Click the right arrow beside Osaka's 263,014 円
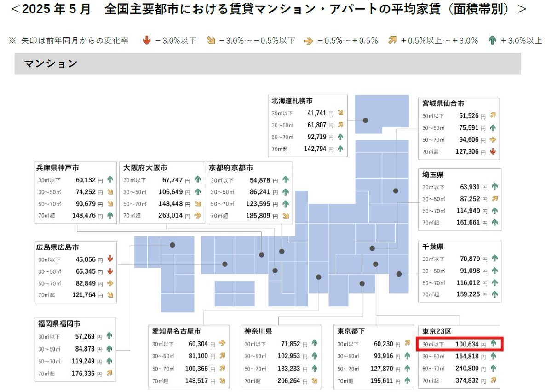The image size is (552, 392). tap(198, 215)
